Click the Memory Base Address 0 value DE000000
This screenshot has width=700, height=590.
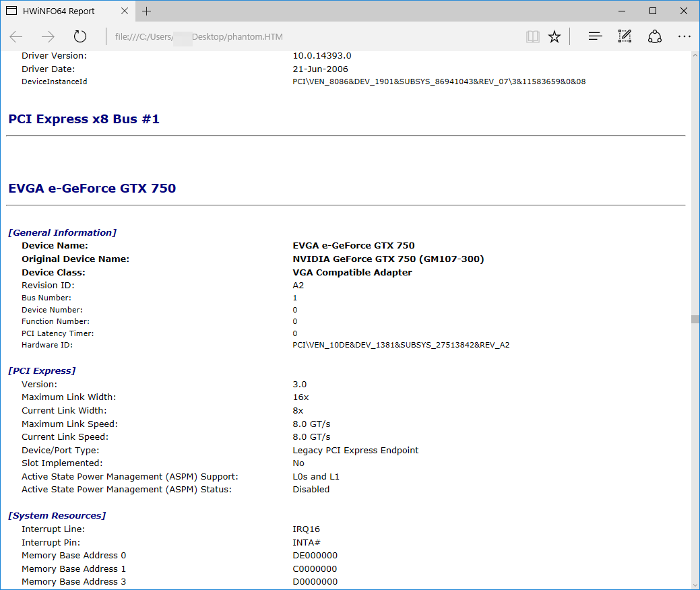click(x=315, y=556)
